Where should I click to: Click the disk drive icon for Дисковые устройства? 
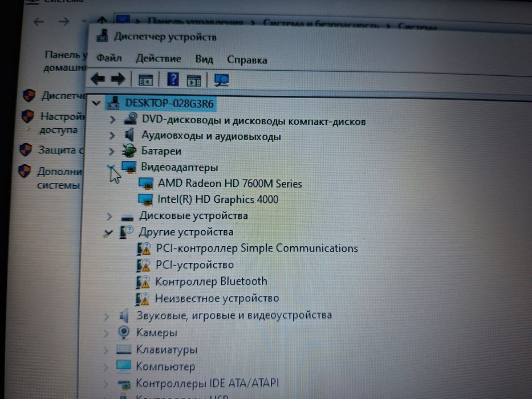[x=128, y=218]
